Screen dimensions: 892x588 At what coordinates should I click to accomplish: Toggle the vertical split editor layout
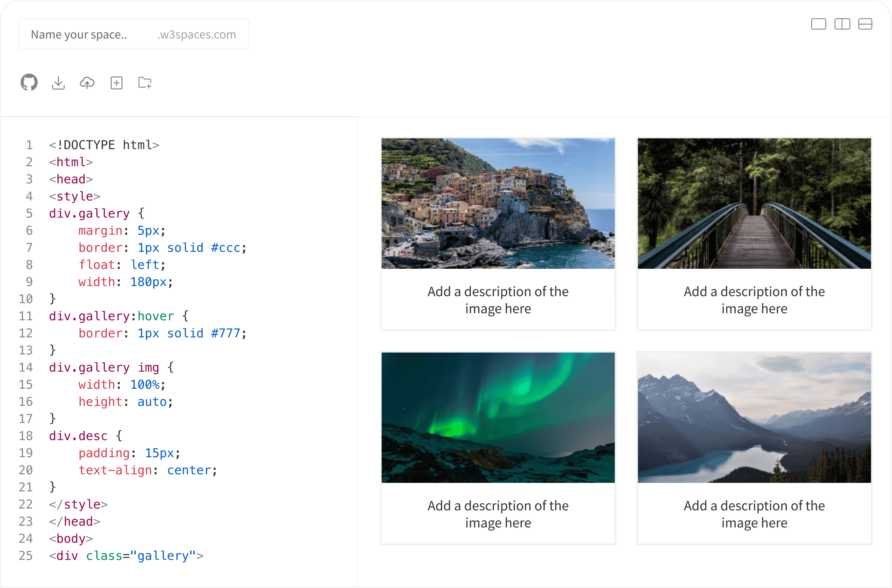click(842, 24)
